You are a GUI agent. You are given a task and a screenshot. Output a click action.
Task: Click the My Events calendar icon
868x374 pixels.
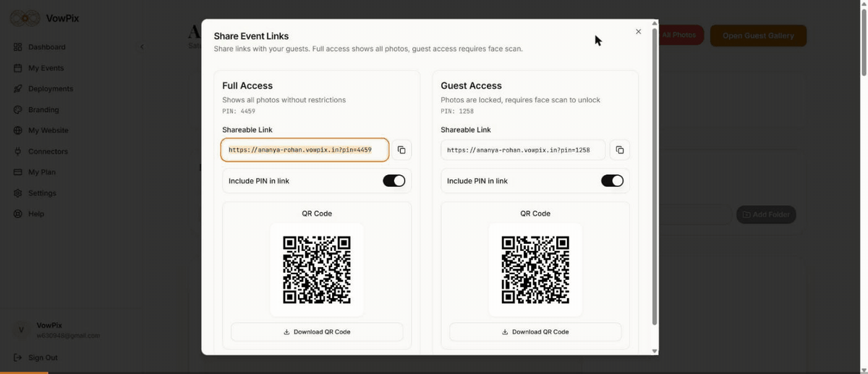click(18, 68)
